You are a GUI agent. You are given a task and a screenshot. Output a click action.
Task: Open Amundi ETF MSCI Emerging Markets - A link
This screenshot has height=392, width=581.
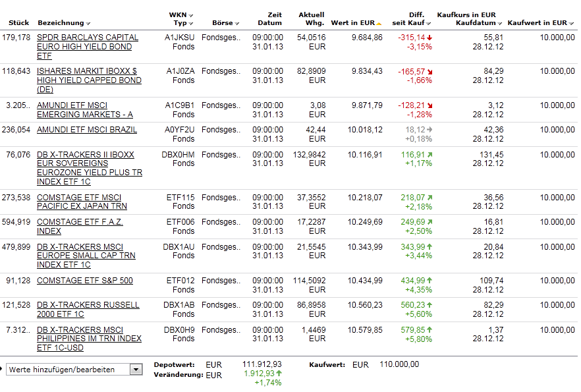(x=85, y=109)
